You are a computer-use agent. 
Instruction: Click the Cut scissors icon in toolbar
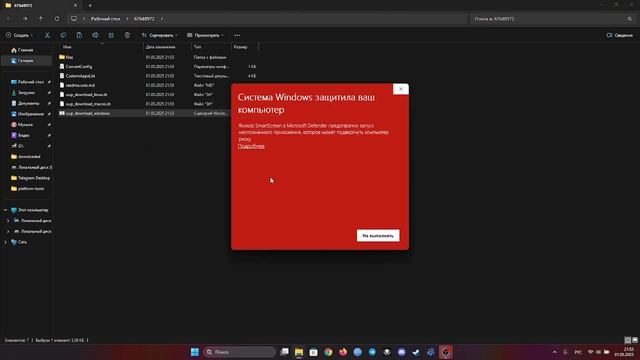coord(47,36)
